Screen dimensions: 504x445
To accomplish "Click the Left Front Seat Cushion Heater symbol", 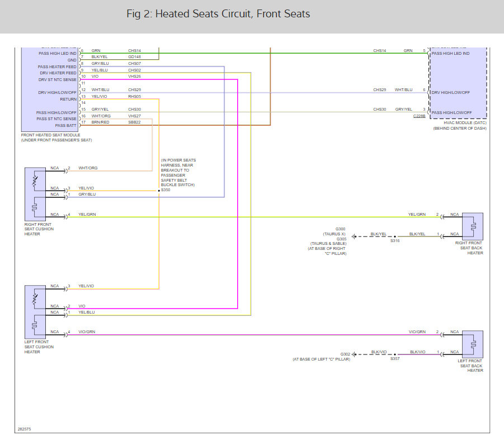I will click(x=35, y=311).
